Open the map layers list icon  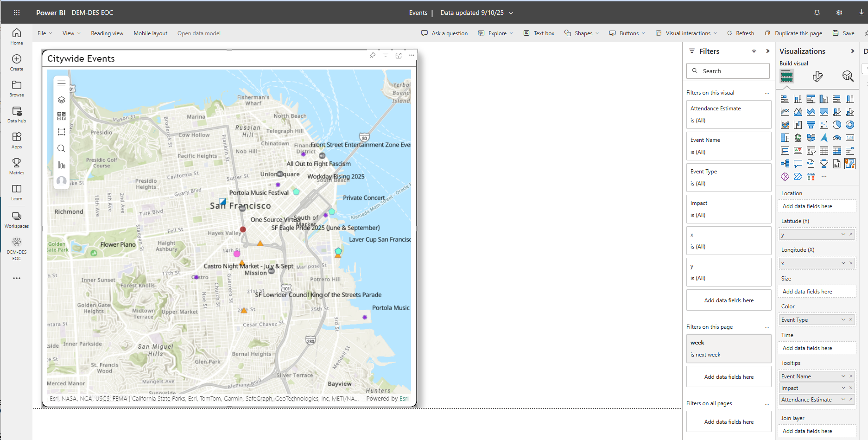pyautogui.click(x=61, y=100)
